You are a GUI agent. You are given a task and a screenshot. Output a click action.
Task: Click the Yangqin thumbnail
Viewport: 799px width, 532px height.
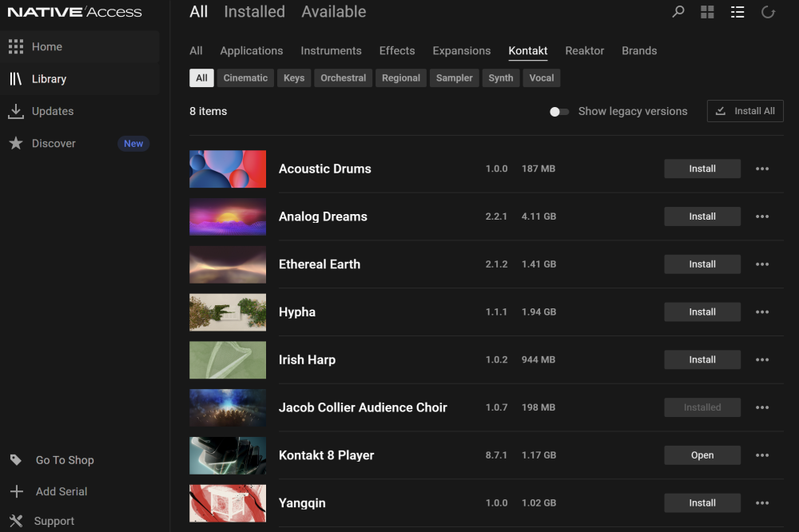tap(228, 503)
